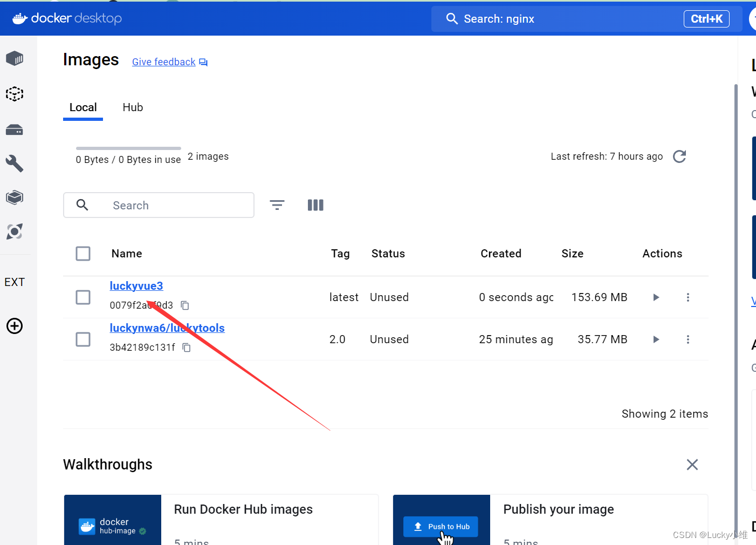The image size is (756, 545).
Task: Click the 0 seconds ago created cell
Action: tap(516, 297)
